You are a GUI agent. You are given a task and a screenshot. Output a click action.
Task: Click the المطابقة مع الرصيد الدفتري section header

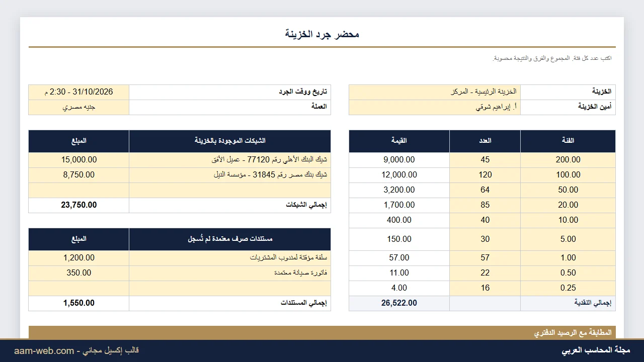pyautogui.click(x=322, y=332)
